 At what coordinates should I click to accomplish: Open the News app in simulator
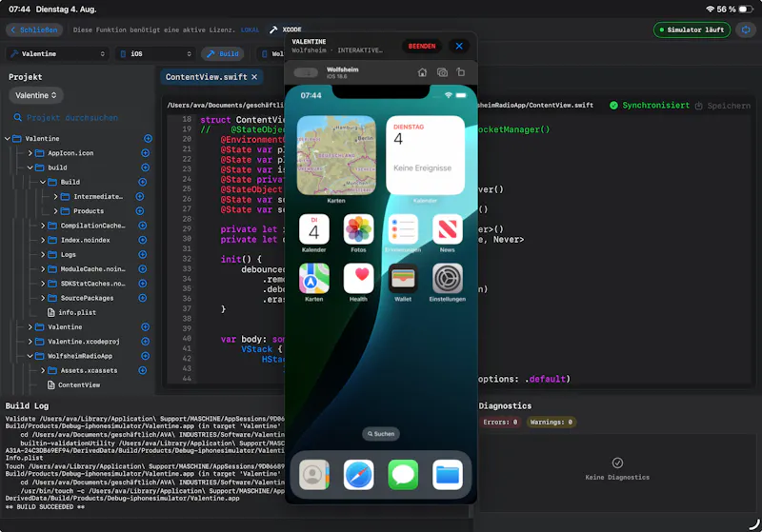447,228
